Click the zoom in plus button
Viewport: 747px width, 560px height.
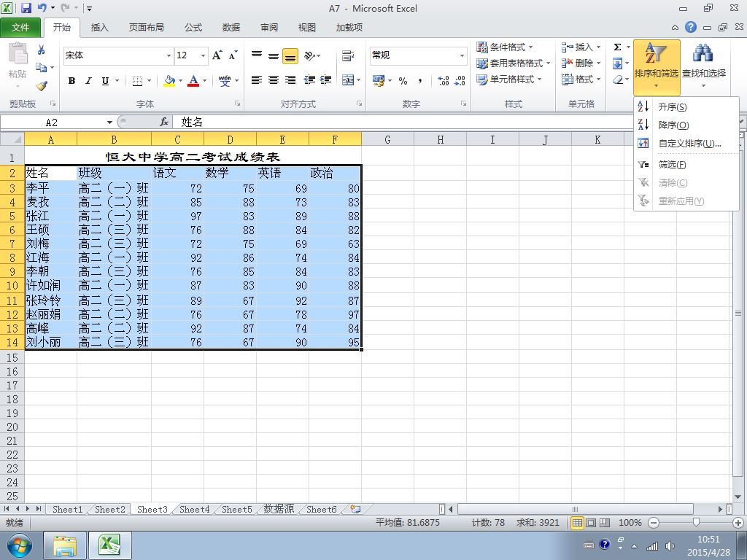coord(738,523)
